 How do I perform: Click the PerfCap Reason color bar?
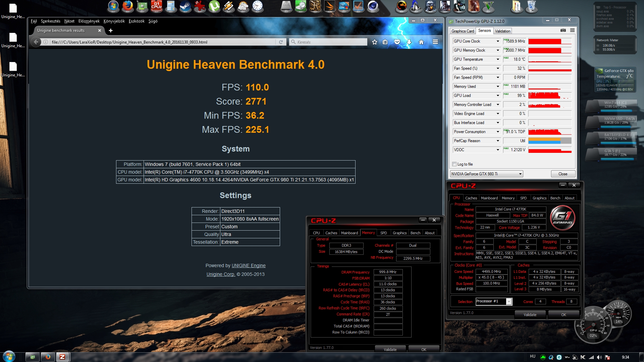550,141
